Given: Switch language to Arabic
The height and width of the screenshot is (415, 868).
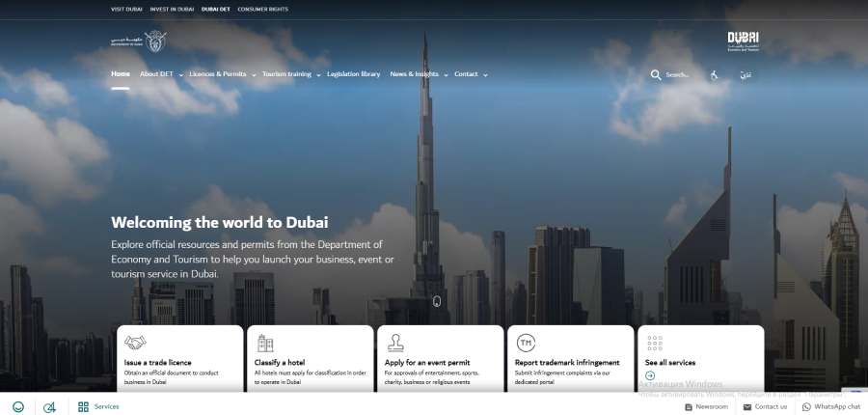Looking at the screenshot, I should (746, 75).
